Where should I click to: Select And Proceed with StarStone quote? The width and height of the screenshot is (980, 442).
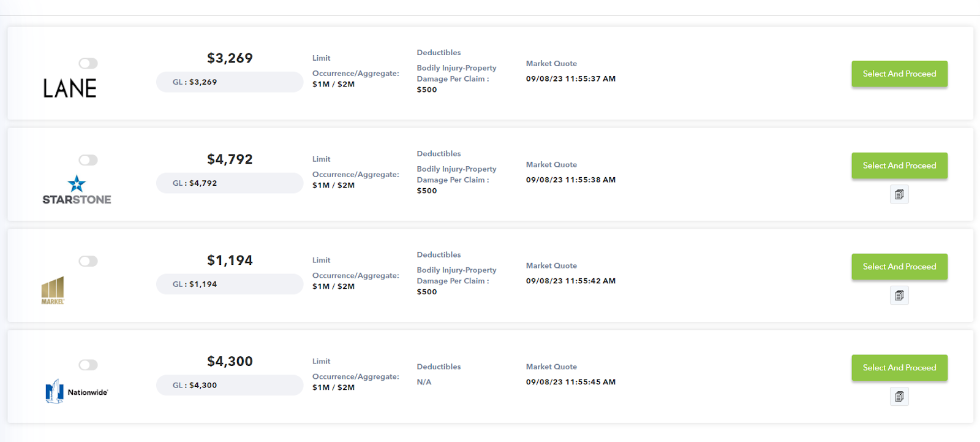pos(899,166)
